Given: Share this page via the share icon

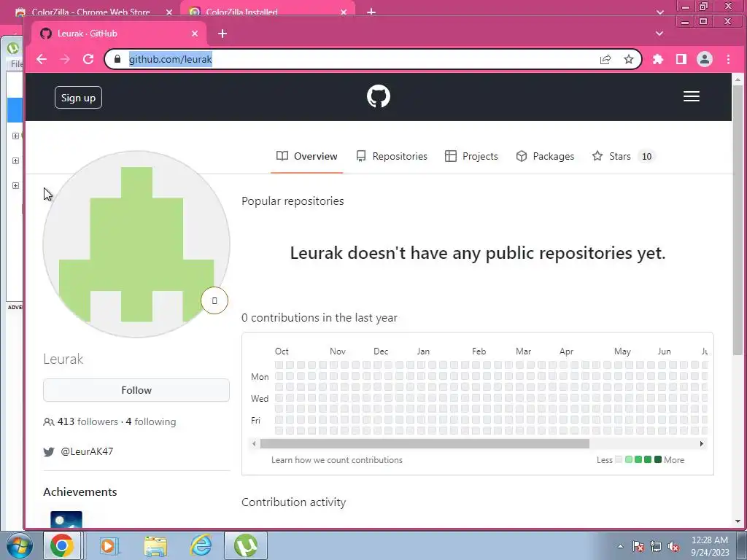Looking at the screenshot, I should click(x=605, y=59).
